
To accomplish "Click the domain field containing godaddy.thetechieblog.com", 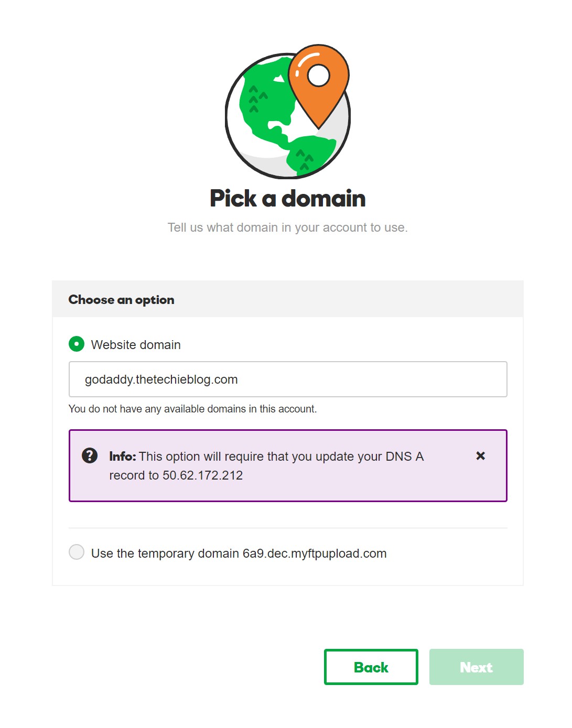I will [288, 379].
